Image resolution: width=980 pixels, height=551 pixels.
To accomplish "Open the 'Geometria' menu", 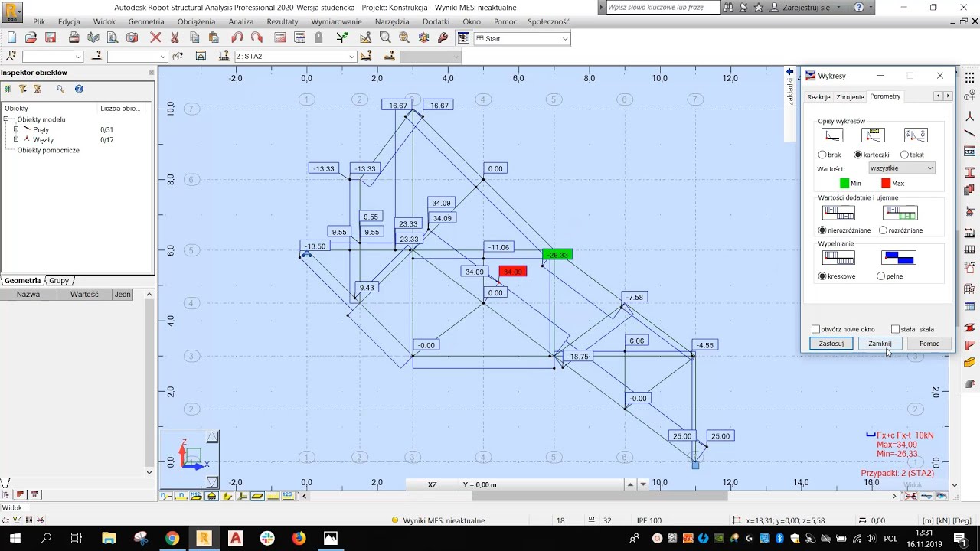I will [x=146, y=22].
